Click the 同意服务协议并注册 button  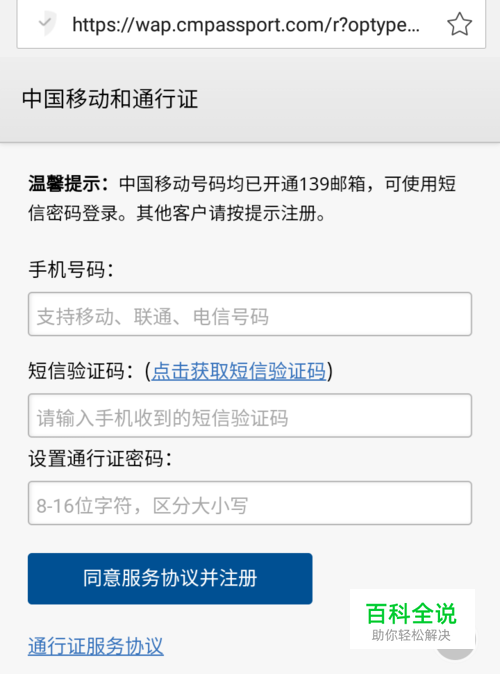point(170,579)
